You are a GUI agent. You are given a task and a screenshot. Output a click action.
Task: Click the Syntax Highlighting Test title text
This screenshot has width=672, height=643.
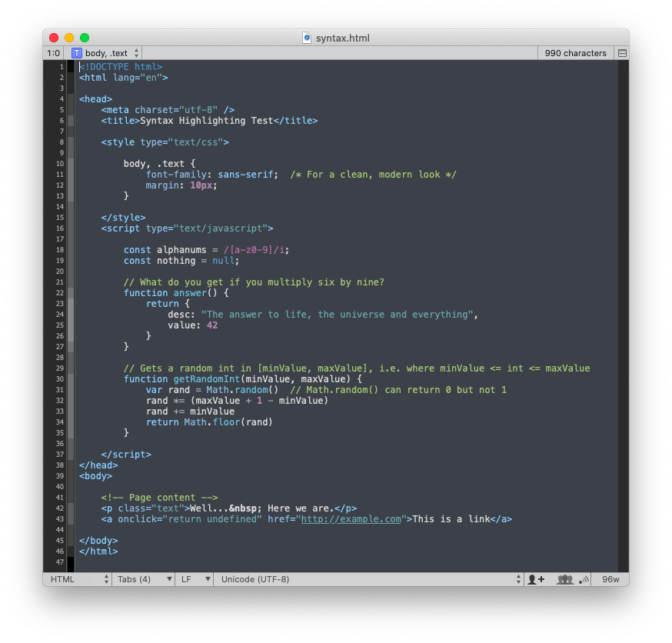point(207,121)
